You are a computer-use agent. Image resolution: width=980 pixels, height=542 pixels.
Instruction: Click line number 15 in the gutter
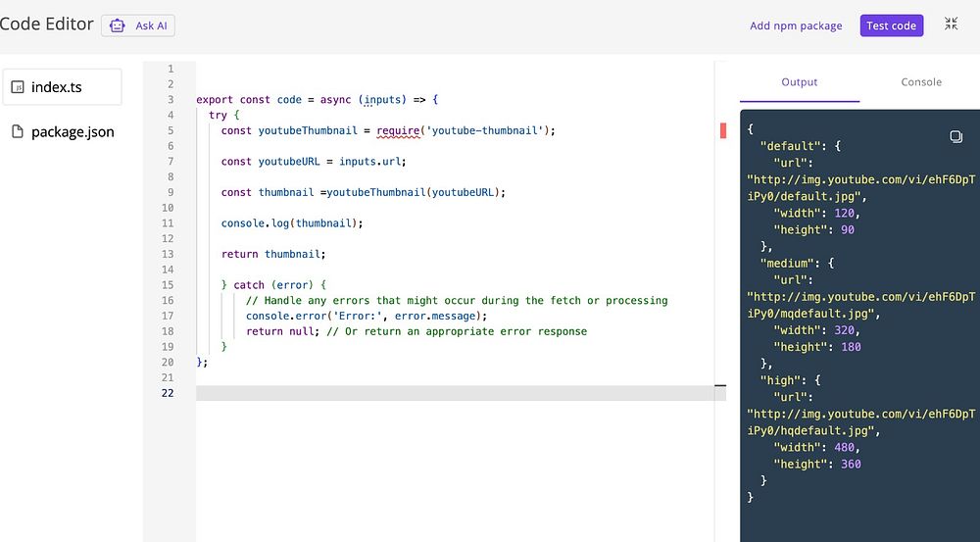point(168,285)
